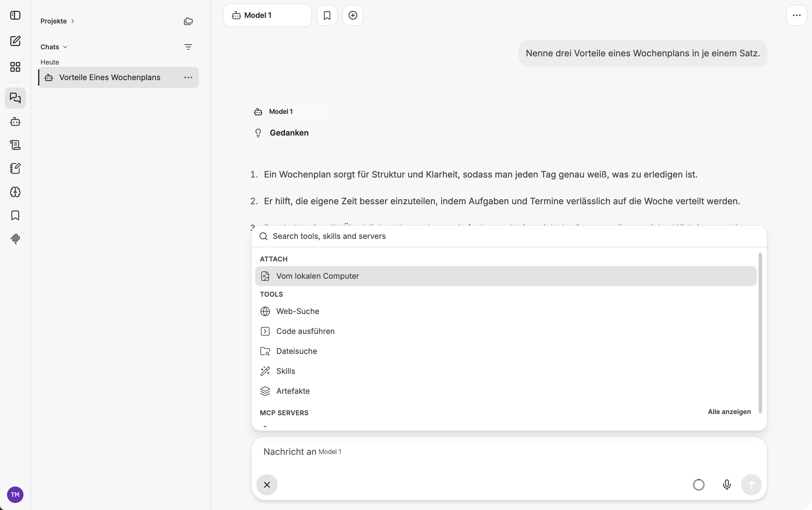Start a new chat with the compose icon
Screen dimensions: 812x510
15,41
